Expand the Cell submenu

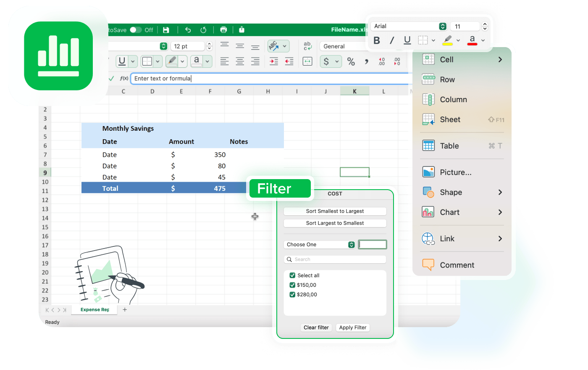pos(462,60)
